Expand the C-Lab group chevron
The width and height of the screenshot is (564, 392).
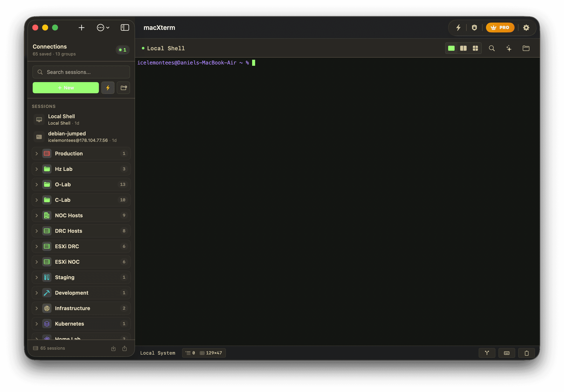(37, 200)
